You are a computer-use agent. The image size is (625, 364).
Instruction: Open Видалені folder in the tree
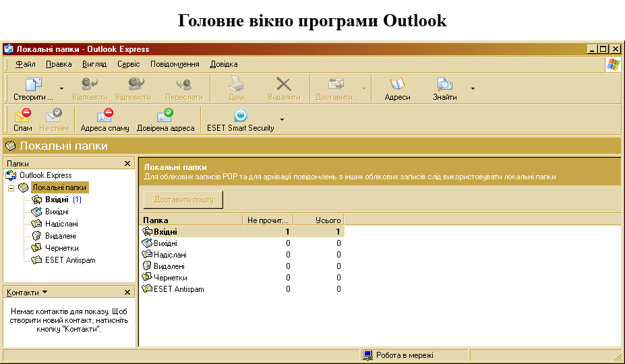click(x=60, y=236)
